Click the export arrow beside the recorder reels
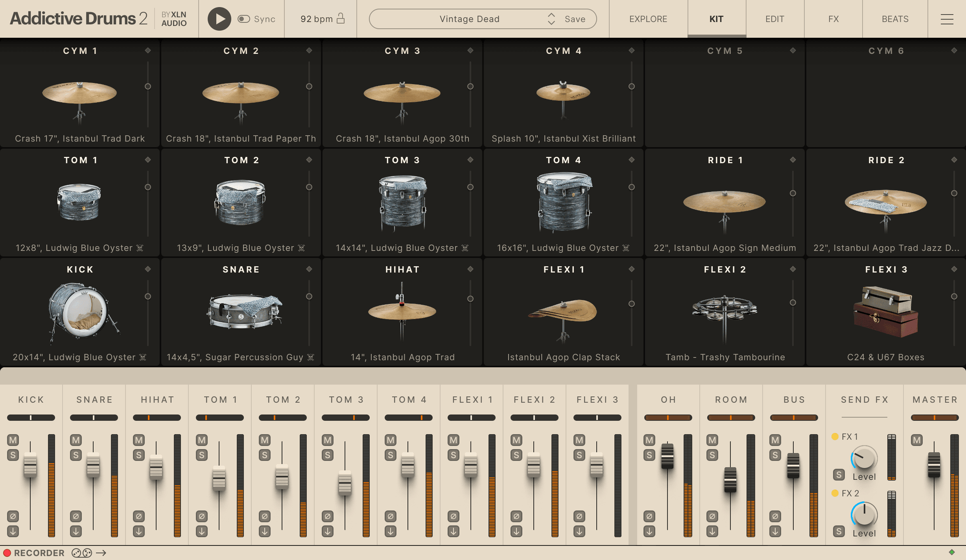The width and height of the screenshot is (966, 560). pyautogui.click(x=102, y=553)
